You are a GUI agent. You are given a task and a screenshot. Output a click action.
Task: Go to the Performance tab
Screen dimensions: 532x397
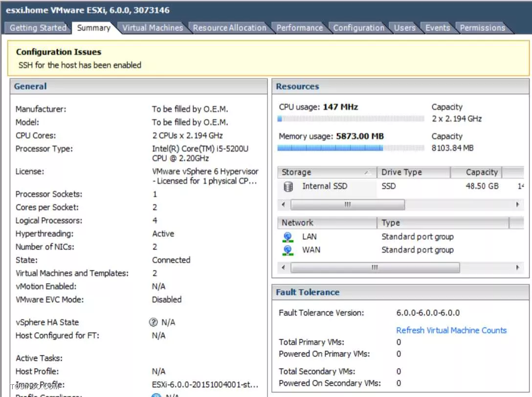300,28
